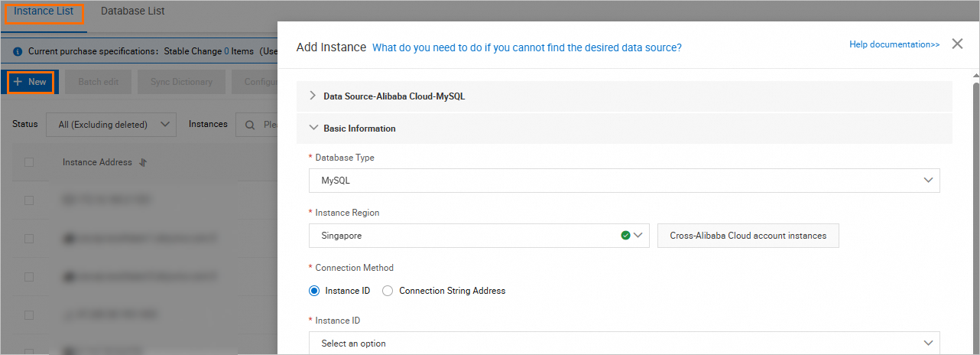Tick the first instance row checkbox
Viewport: 980px width, 355px height.
pyautogui.click(x=29, y=200)
